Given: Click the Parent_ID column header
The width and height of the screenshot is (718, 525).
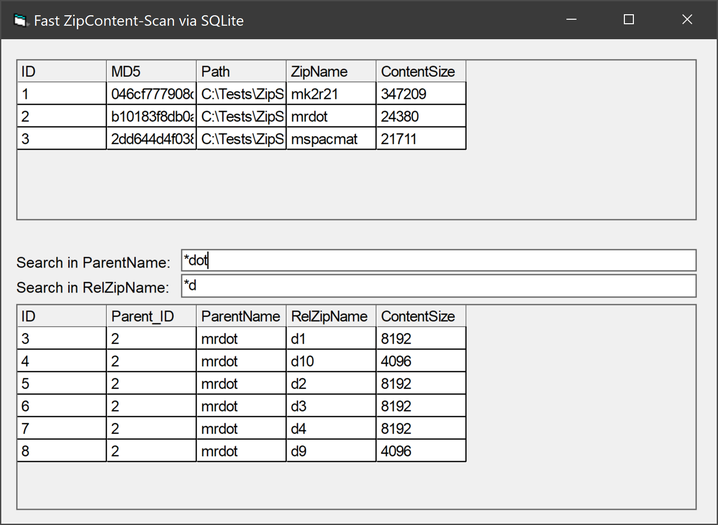Looking at the screenshot, I should pyautogui.click(x=151, y=316).
